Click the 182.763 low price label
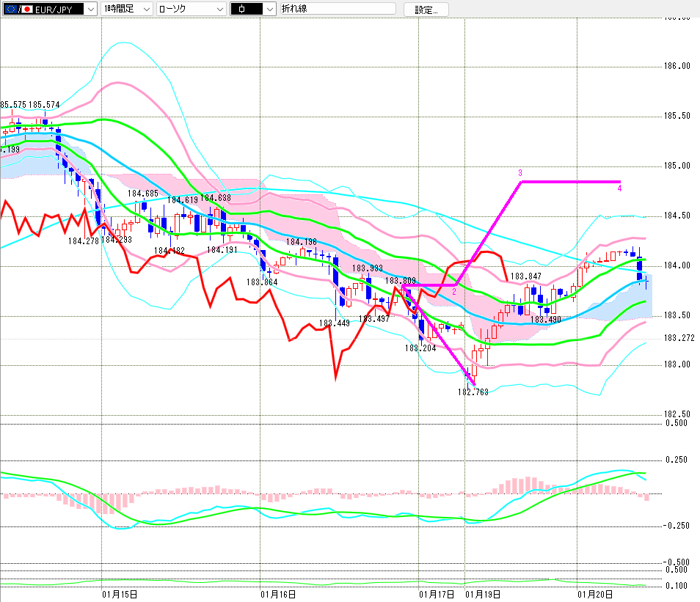The height and width of the screenshot is (602, 700). click(x=473, y=392)
